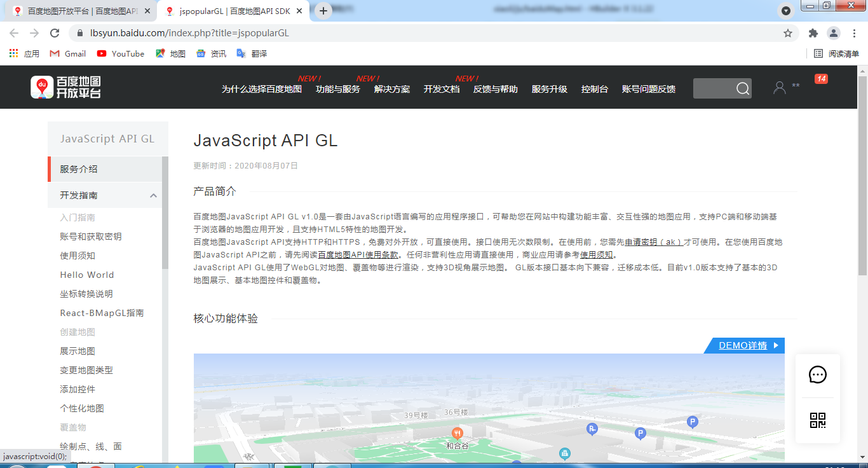Click the 申请密钥（ak）link

[x=653, y=242]
